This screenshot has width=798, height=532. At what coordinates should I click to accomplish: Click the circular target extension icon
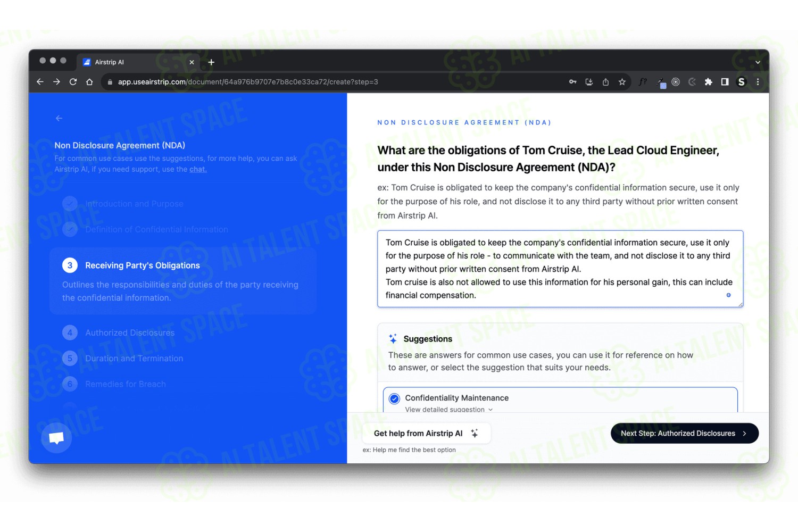676,82
